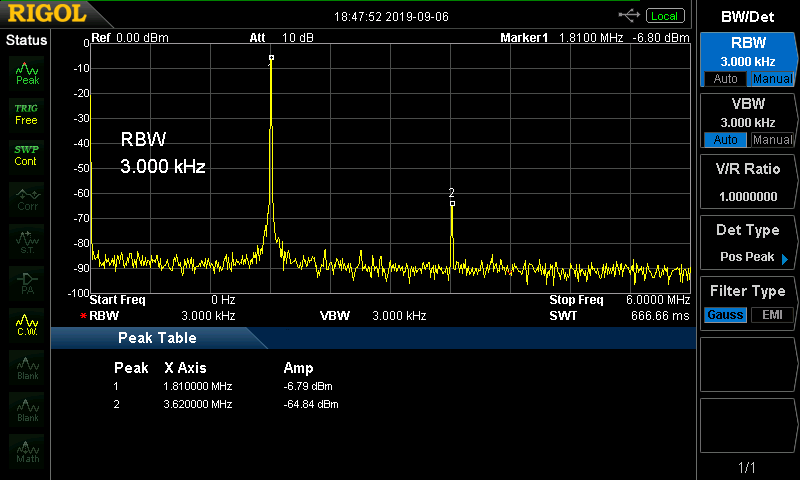The image size is (800, 480).
Task: Click the Math trace icon
Action: (x=26, y=450)
